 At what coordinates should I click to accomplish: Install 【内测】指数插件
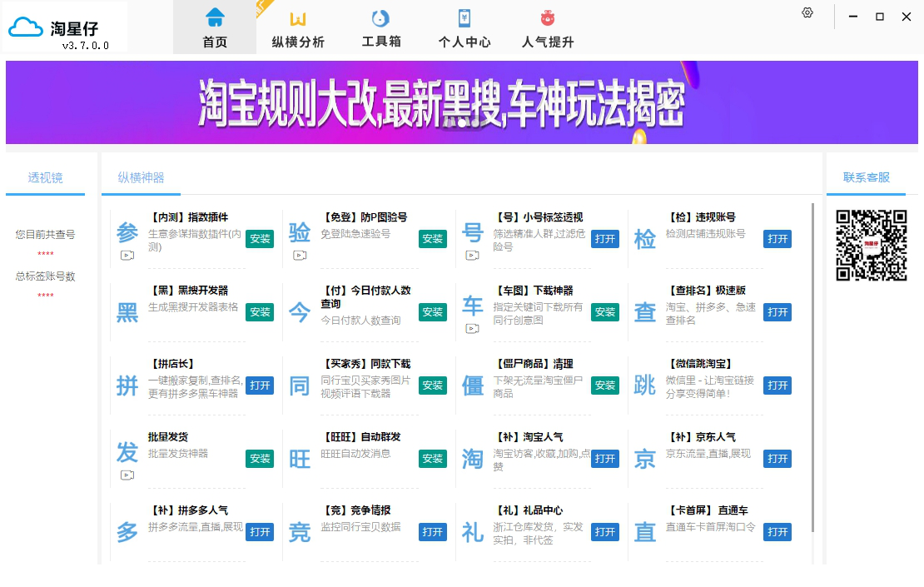coord(260,239)
